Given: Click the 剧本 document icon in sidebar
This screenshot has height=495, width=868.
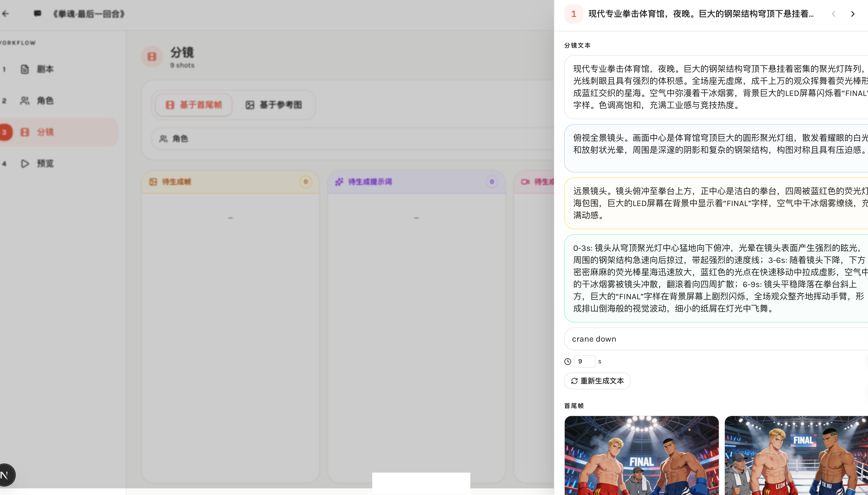Looking at the screenshot, I should [25, 69].
